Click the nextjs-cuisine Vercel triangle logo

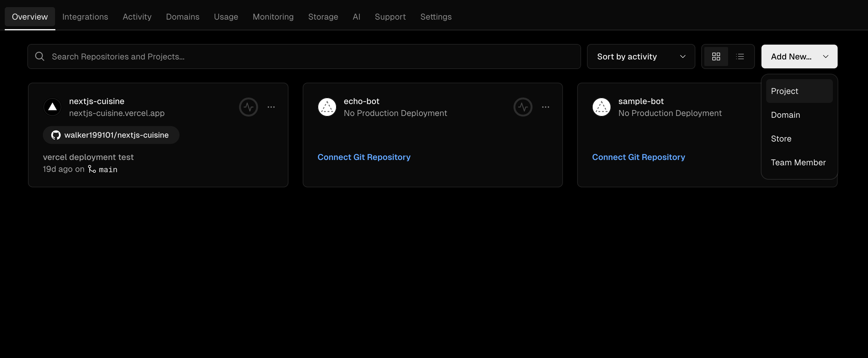click(x=52, y=107)
